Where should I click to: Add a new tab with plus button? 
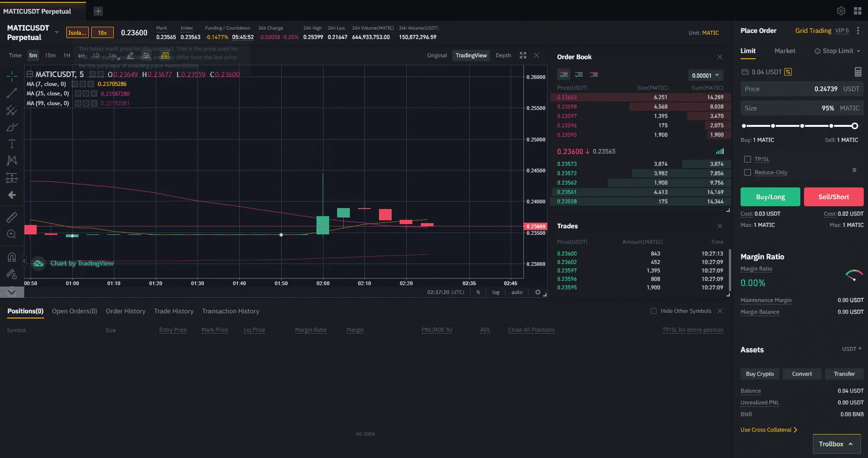pyautogui.click(x=98, y=11)
